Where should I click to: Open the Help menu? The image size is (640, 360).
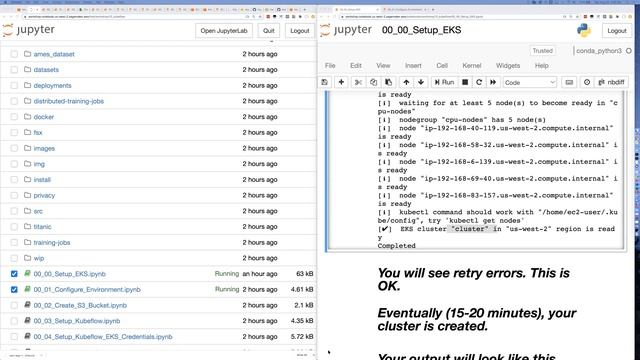542,65
